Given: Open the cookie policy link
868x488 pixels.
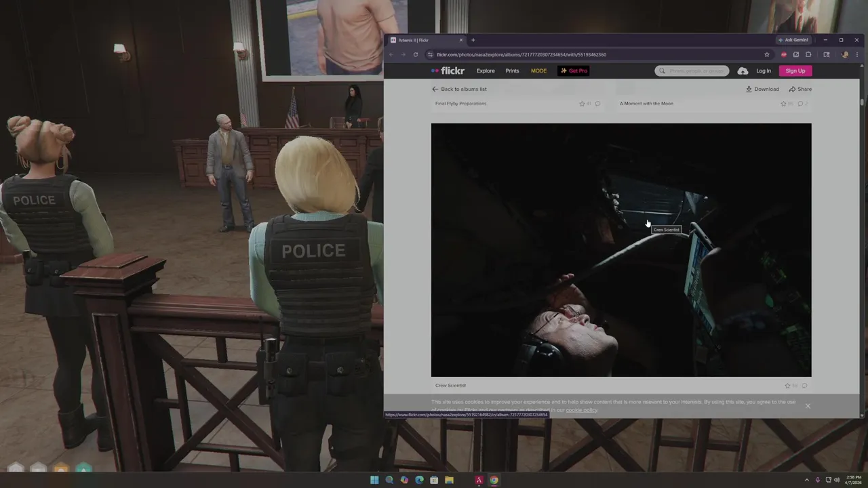Looking at the screenshot, I should click(x=582, y=410).
